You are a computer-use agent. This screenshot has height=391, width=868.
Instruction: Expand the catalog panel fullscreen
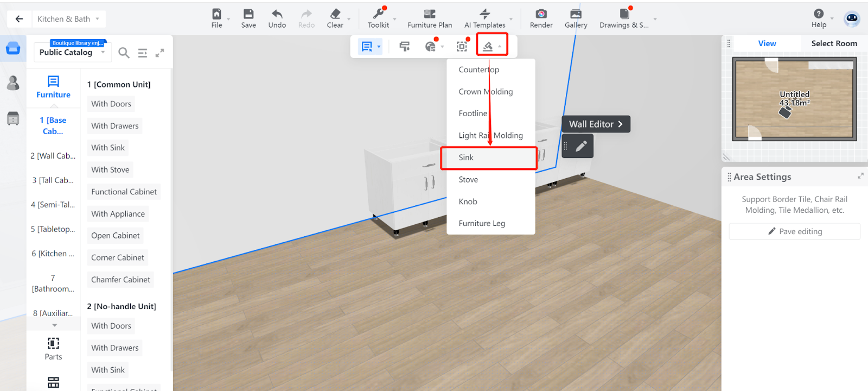(x=159, y=53)
